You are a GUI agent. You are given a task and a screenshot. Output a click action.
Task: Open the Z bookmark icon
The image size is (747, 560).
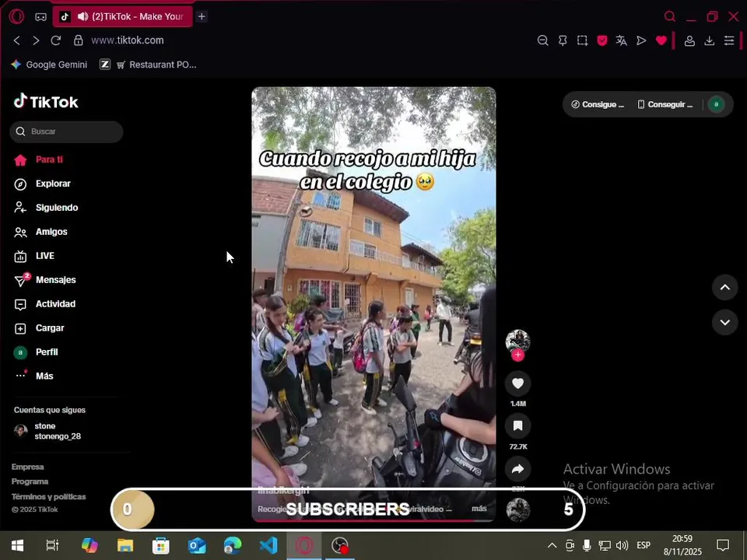(105, 65)
